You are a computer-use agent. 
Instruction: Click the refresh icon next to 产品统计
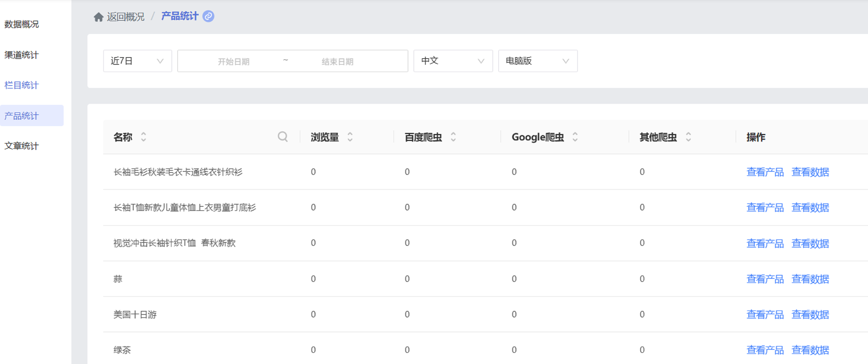pyautogui.click(x=208, y=16)
